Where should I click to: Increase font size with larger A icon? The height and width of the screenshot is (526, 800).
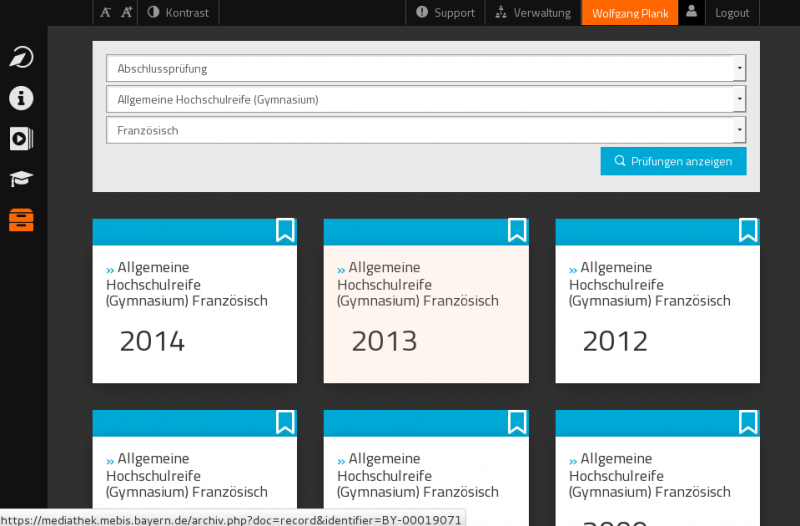coord(127,13)
